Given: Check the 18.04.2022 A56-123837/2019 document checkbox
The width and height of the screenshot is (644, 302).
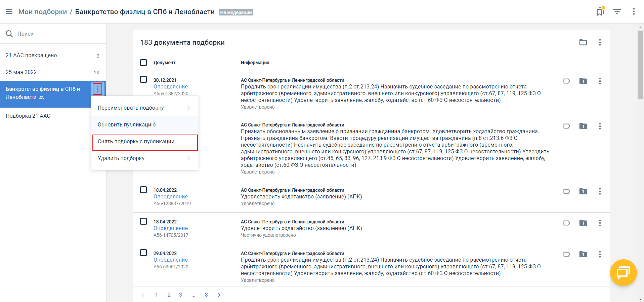Looking at the screenshot, I should (x=143, y=190).
